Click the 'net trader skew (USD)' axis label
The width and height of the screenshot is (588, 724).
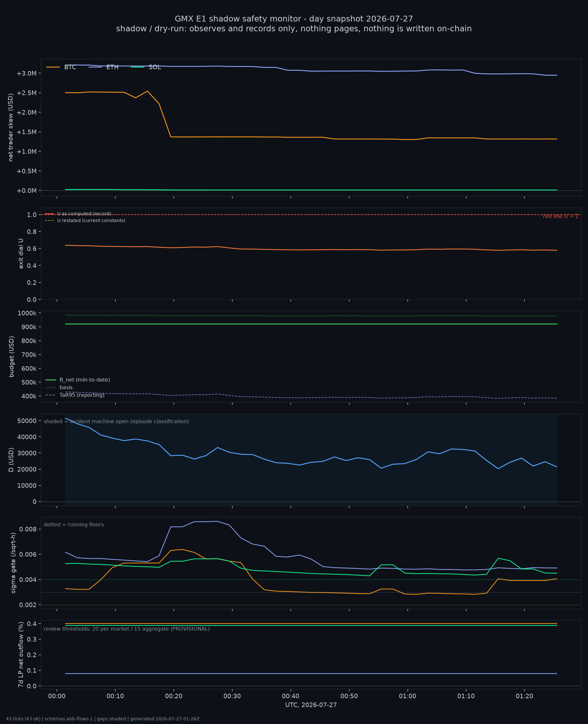click(10, 127)
